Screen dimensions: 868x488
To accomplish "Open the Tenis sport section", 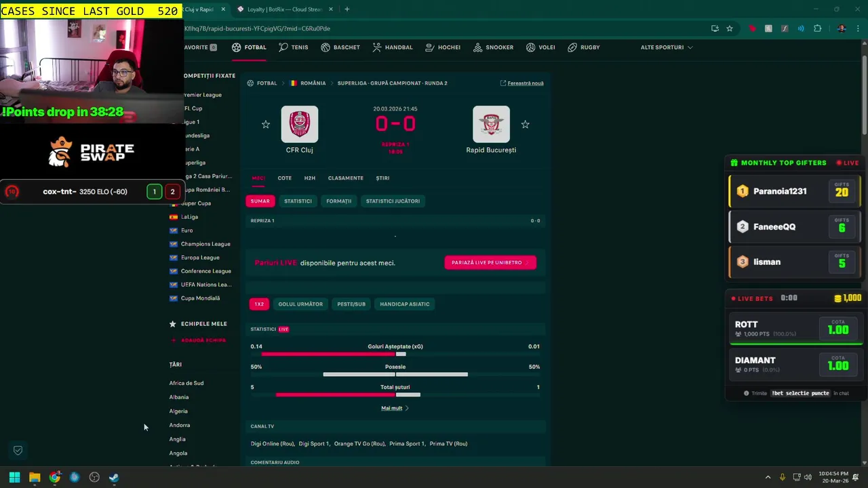I will pos(293,47).
